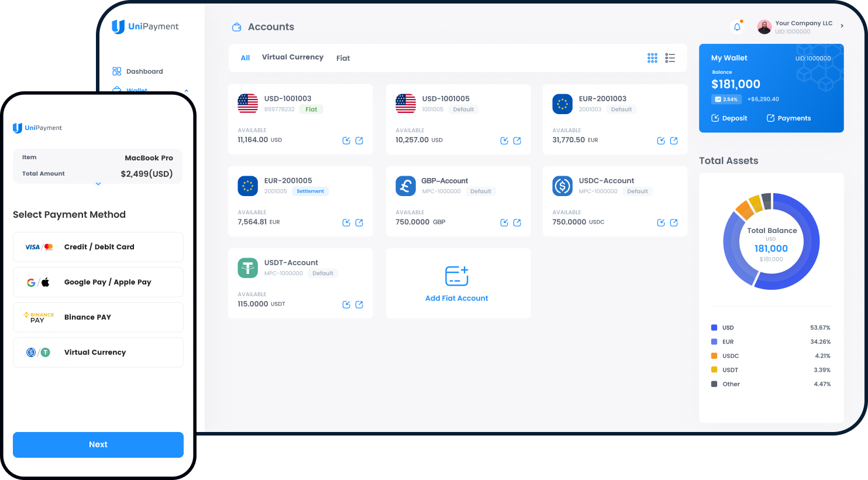Select the Virtual Currency filter tab
This screenshot has width=868, height=480.
[292, 57]
